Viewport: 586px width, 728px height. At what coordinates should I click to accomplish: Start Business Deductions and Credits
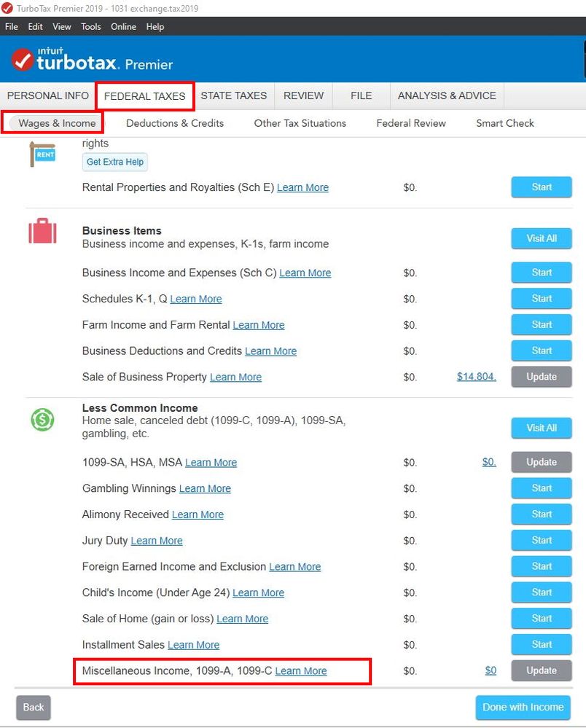(542, 351)
